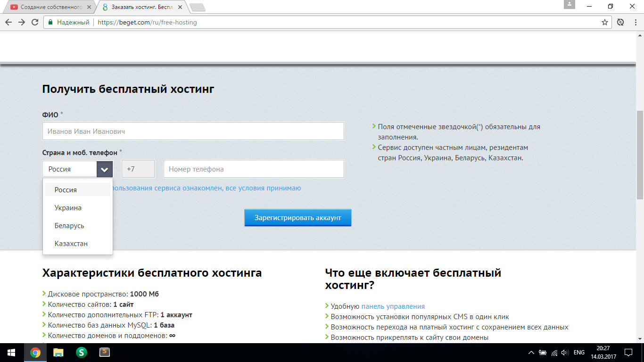Viewport: 644px width, 362px height.
Task: Select Украина from the country list
Action: click(x=68, y=208)
